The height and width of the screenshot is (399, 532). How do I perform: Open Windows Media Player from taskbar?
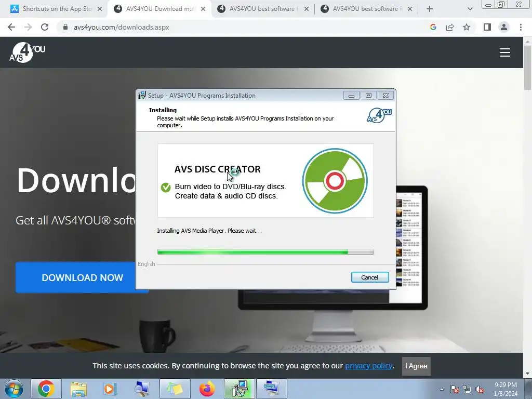pyautogui.click(x=110, y=389)
